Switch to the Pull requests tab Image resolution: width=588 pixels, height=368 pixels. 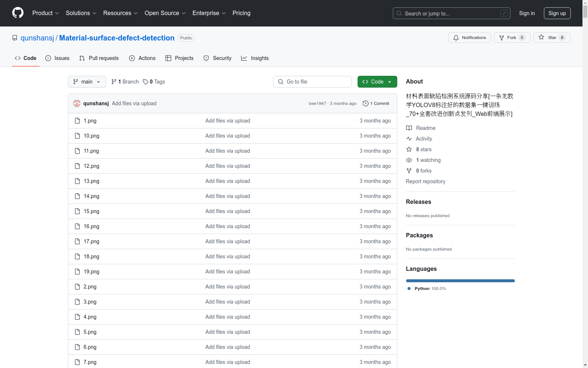tap(99, 58)
